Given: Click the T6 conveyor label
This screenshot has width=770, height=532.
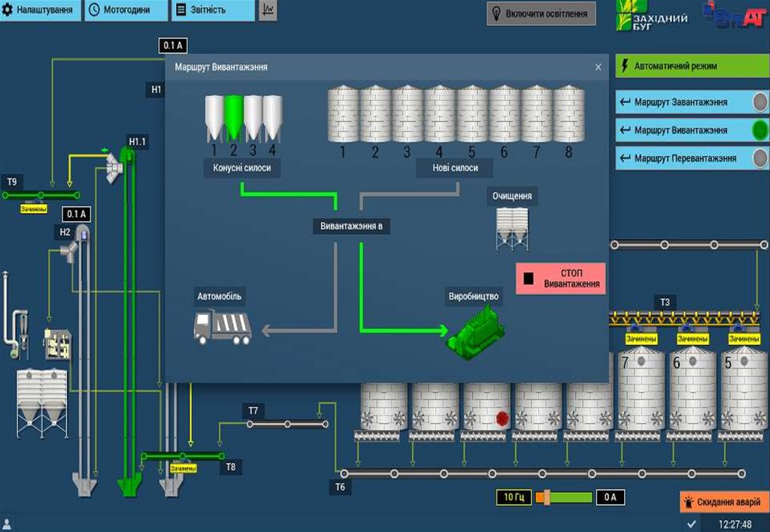Looking at the screenshot, I should [x=341, y=487].
